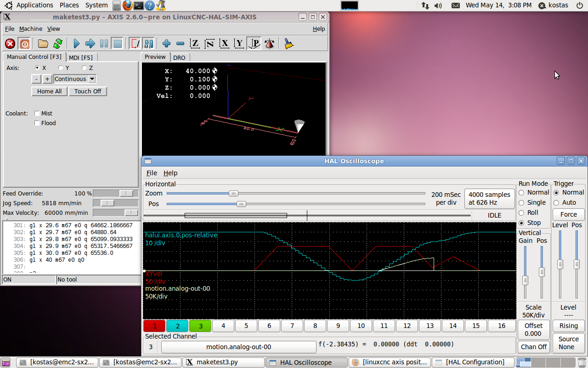Stop program execution with the square icon
The height and width of the screenshot is (368, 588).
118,44
